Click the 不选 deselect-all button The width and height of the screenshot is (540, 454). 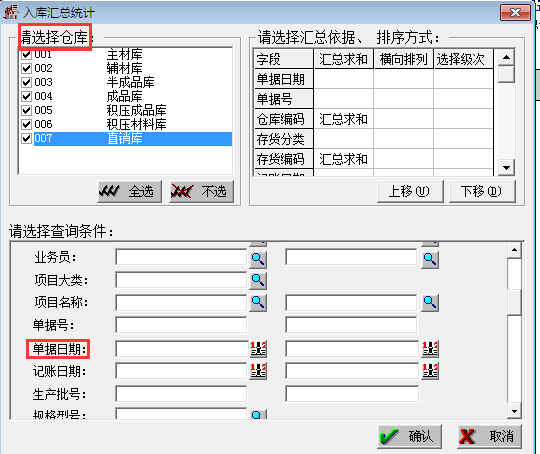201,191
